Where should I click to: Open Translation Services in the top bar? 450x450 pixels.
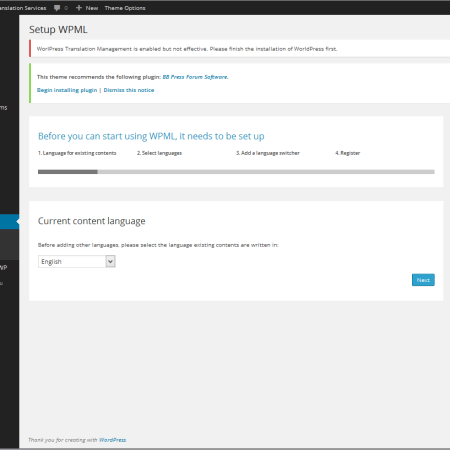[23, 8]
